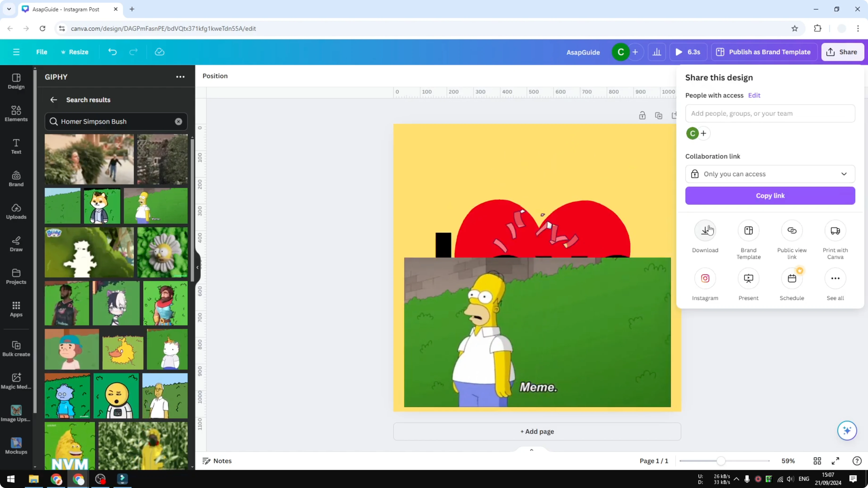Show hidden system tray icons
The image size is (868, 488).
tap(736, 479)
